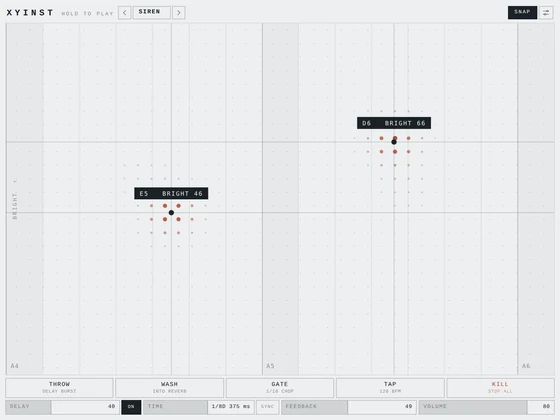The image size is (560, 420).
Task: Click the E5 BRIGHT 46 label
Action: [171, 193]
